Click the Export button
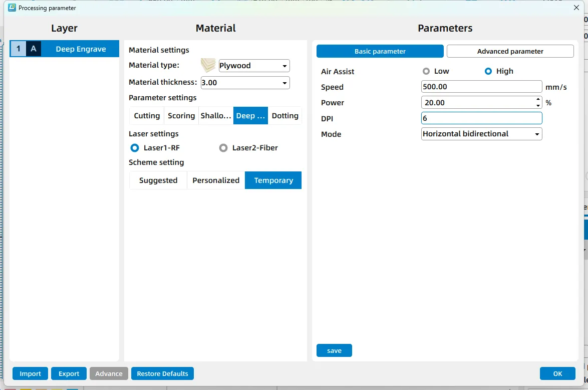 69,373
